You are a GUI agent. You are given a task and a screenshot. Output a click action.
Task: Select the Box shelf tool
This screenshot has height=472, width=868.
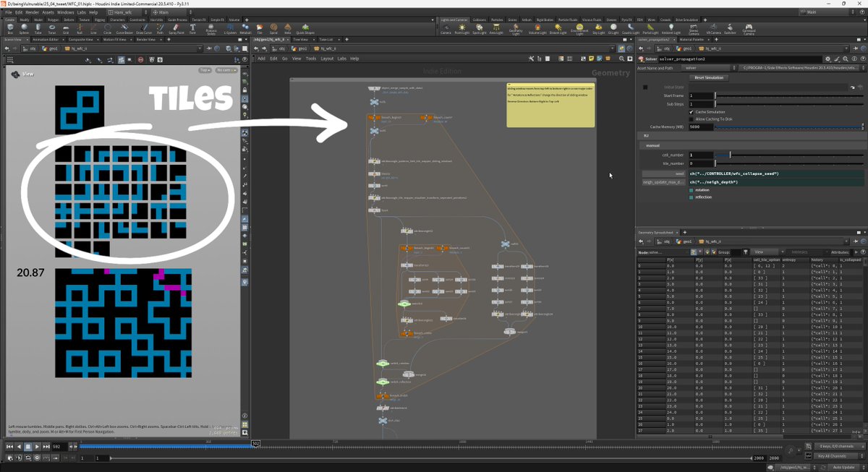tap(10, 28)
